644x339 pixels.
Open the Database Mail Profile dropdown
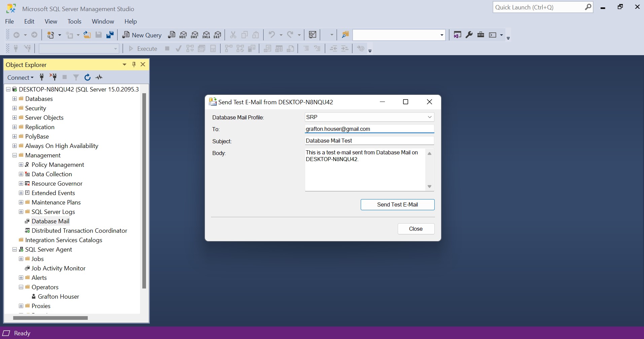[x=430, y=117]
